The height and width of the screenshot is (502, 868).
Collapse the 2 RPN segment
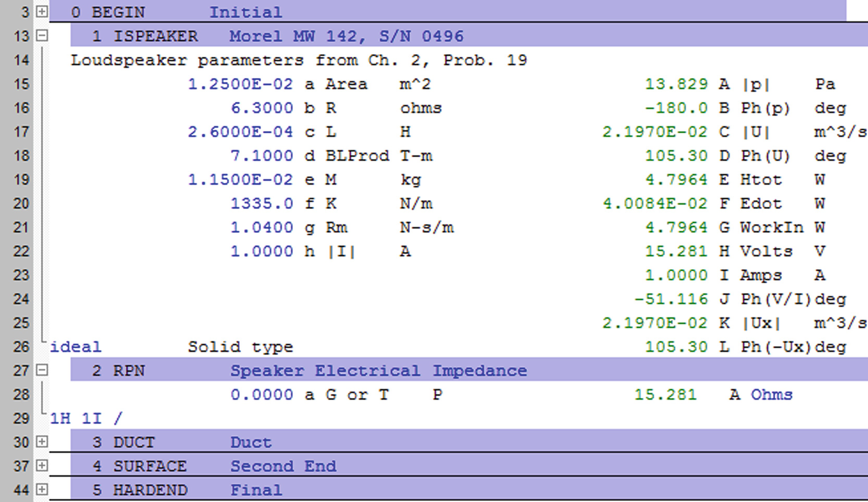click(42, 370)
